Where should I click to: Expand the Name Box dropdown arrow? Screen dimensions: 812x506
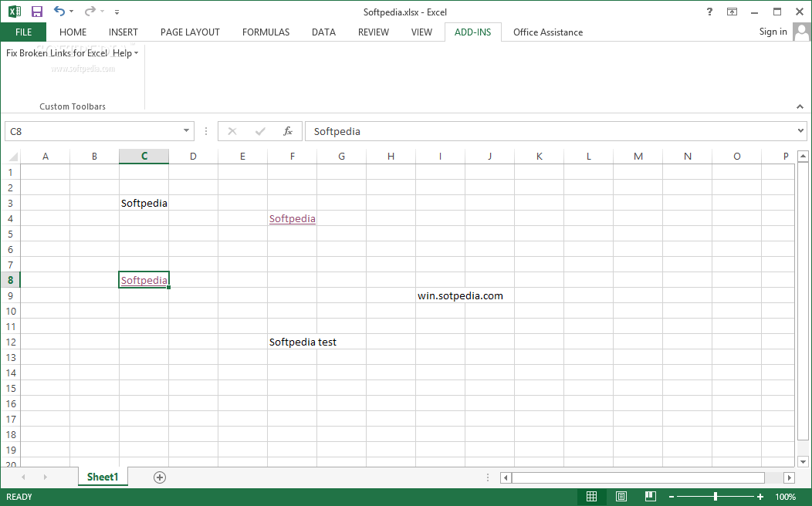click(187, 131)
